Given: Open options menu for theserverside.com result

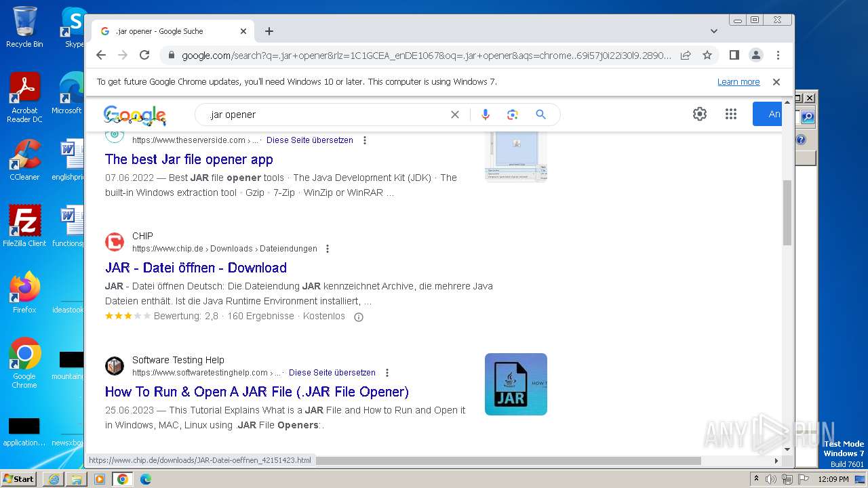Looking at the screenshot, I should point(365,140).
